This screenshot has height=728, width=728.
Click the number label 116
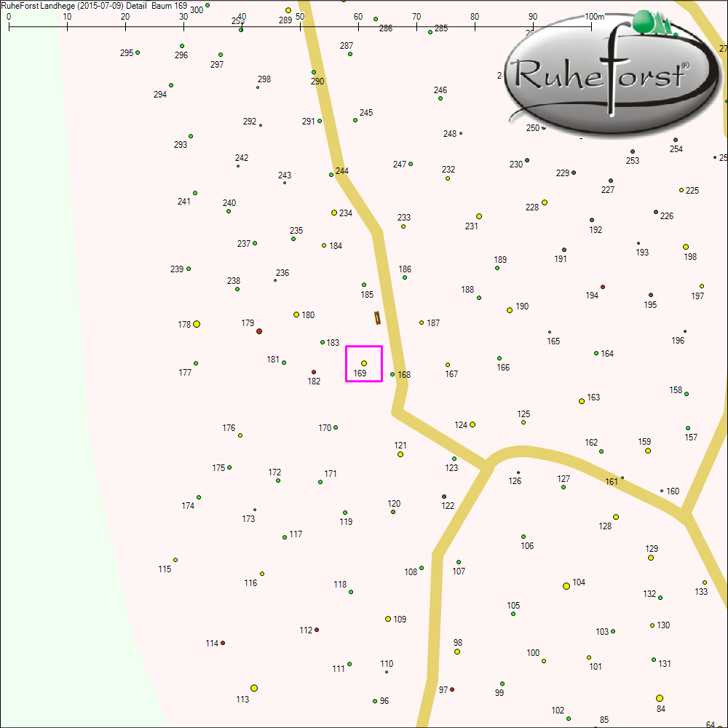click(x=250, y=582)
